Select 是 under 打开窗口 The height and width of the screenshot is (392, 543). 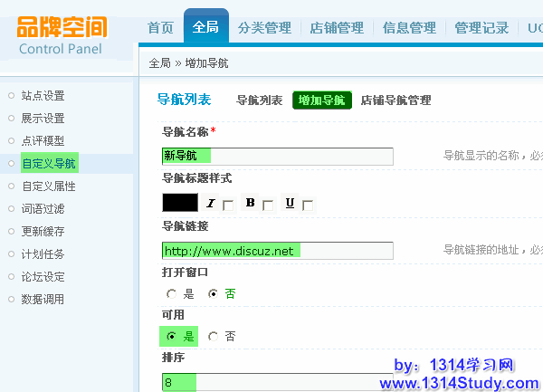pos(172,293)
